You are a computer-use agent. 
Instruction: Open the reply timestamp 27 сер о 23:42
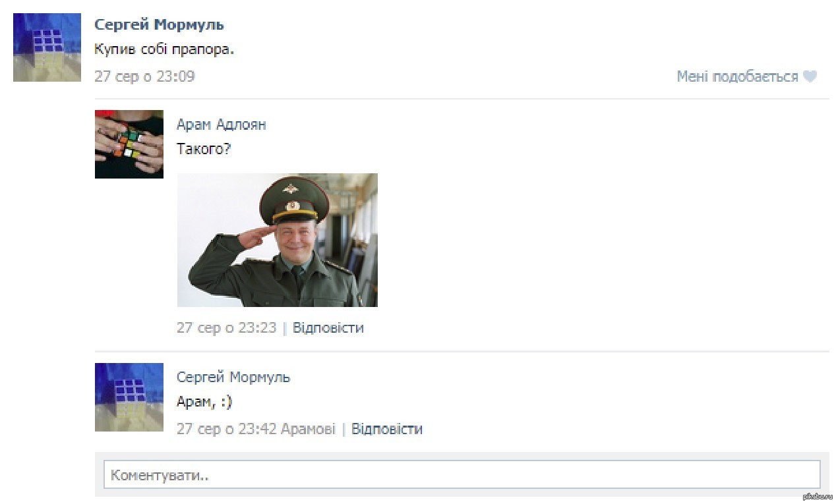[226, 429]
